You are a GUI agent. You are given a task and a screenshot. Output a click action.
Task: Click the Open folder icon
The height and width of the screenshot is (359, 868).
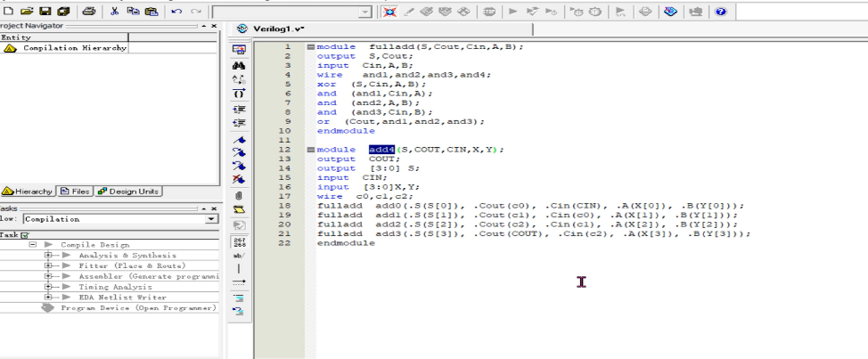[x=28, y=11]
